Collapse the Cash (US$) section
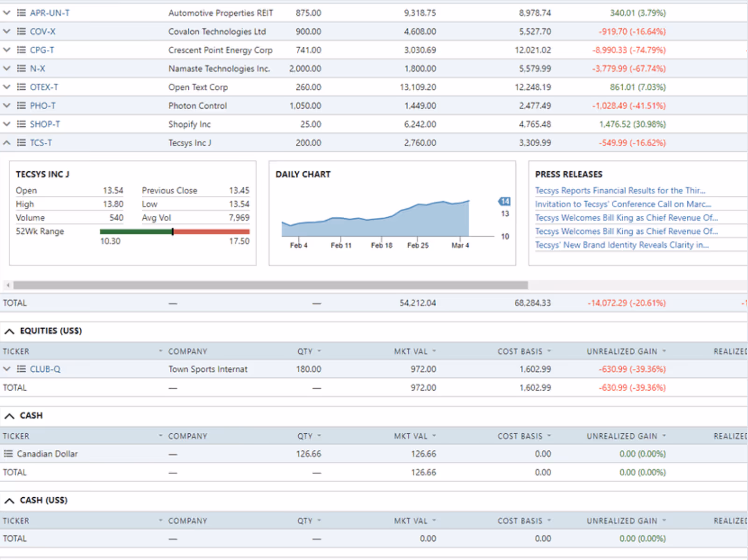Viewport: 748px width, 560px height. coord(9,501)
